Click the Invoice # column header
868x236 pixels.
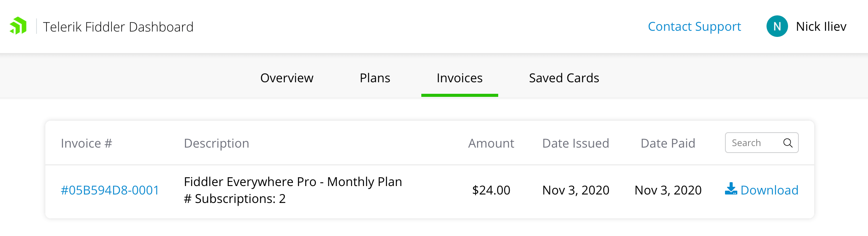86,143
